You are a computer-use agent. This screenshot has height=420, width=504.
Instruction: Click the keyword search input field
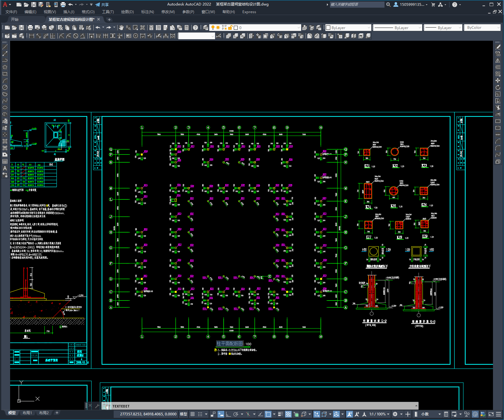coord(357,5)
